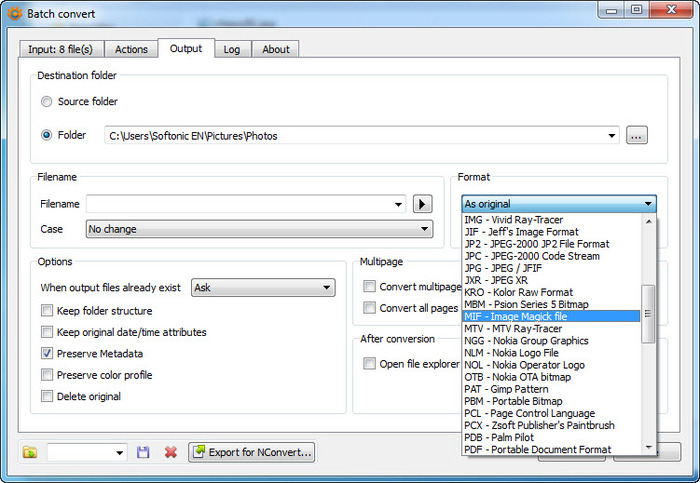Choose PBM - Portable Bitmap format
The image size is (700, 483).
click(551, 401)
